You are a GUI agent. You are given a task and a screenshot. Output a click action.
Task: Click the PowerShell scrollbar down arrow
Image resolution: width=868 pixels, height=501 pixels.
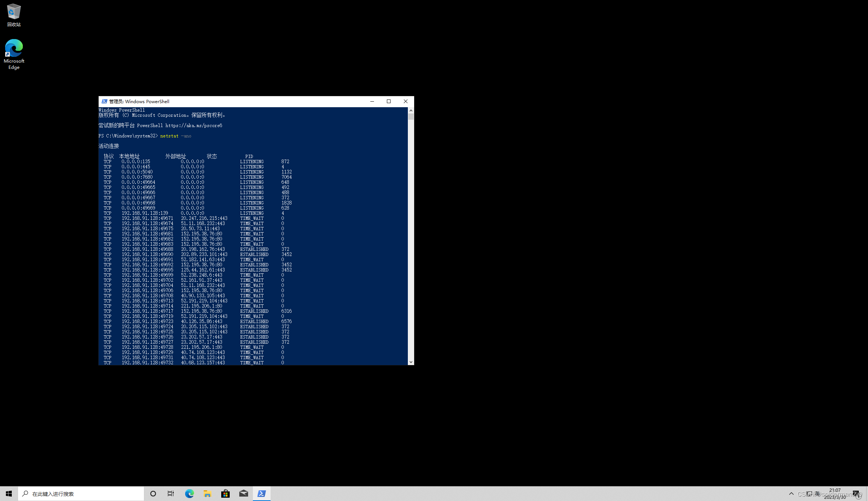tap(411, 362)
